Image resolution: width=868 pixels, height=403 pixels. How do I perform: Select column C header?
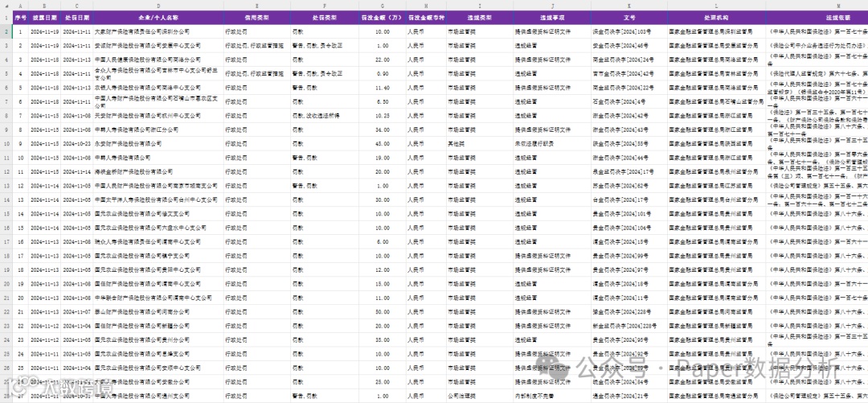click(x=77, y=6)
